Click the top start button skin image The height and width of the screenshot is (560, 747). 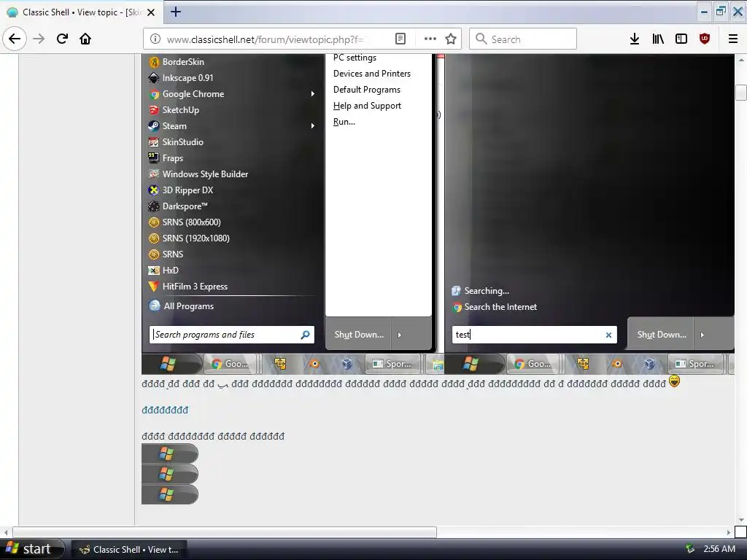point(169,454)
